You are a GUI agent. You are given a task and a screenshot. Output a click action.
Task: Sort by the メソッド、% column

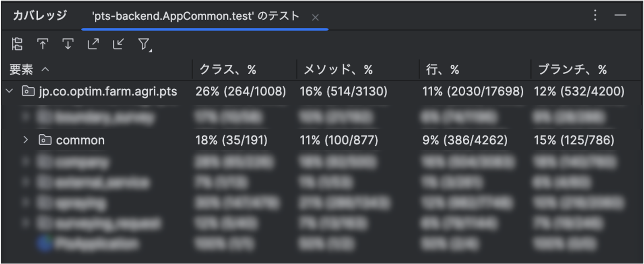338,69
